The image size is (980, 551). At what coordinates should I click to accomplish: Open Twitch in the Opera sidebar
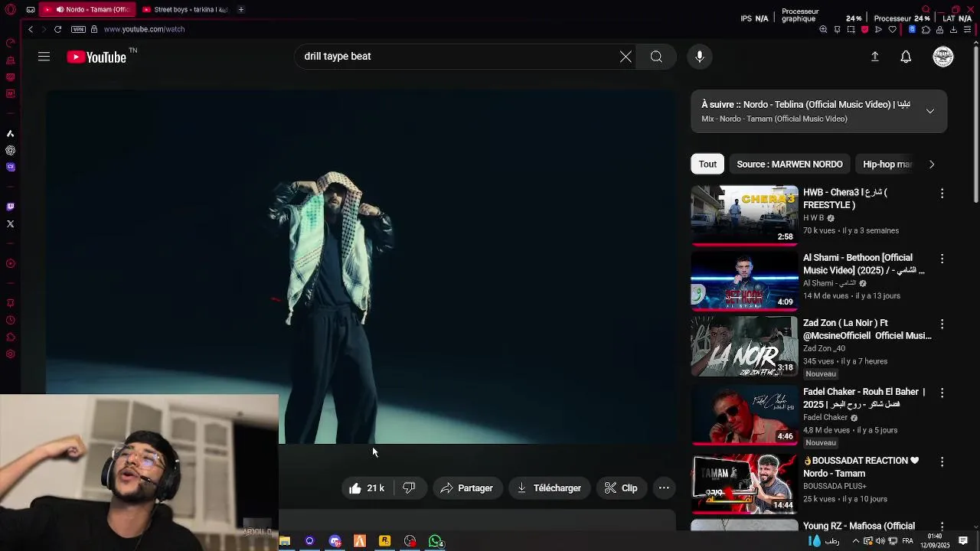pos(10,207)
